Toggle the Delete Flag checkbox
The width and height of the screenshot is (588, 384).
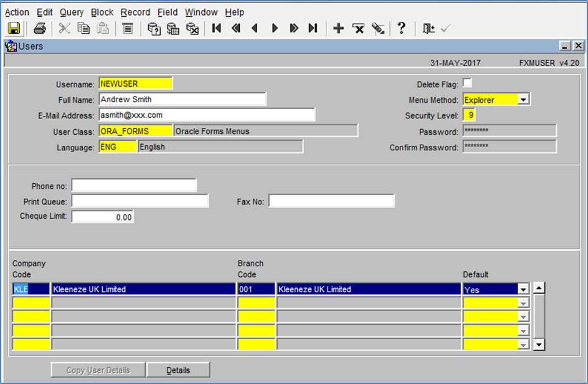[x=467, y=82]
